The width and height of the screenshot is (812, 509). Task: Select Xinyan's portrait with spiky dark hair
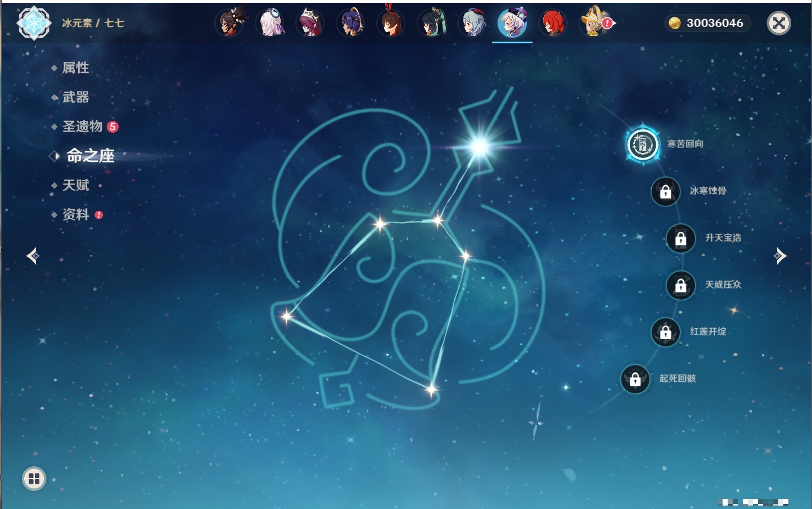point(231,23)
